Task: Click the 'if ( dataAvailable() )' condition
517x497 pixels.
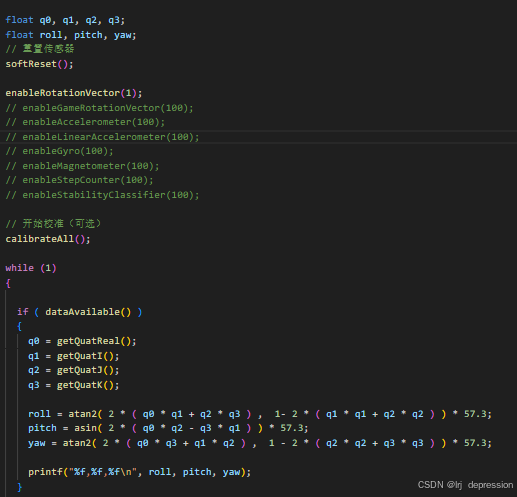Action: pos(80,312)
